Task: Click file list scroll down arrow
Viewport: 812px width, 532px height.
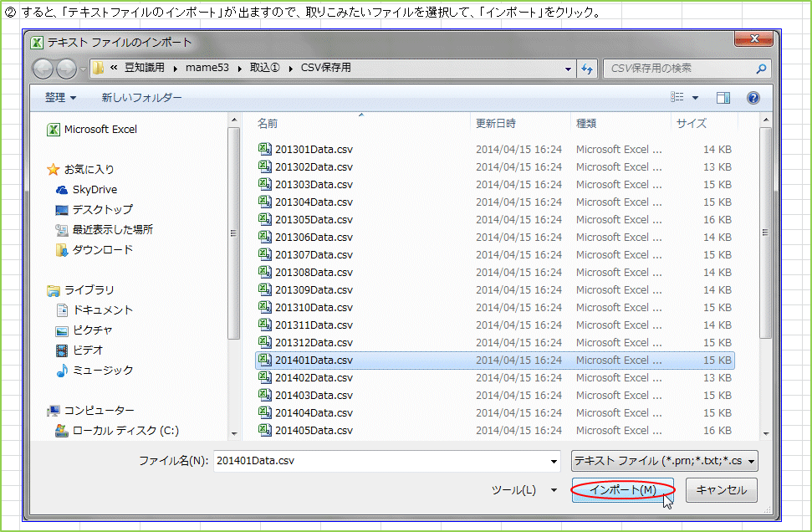Action: pos(766,433)
